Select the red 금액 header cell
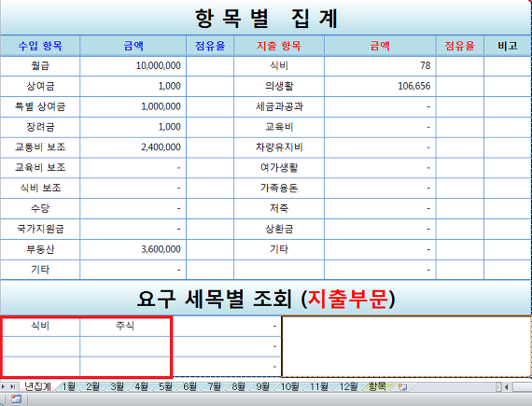Screen dimensions: 532x406 tap(380, 46)
